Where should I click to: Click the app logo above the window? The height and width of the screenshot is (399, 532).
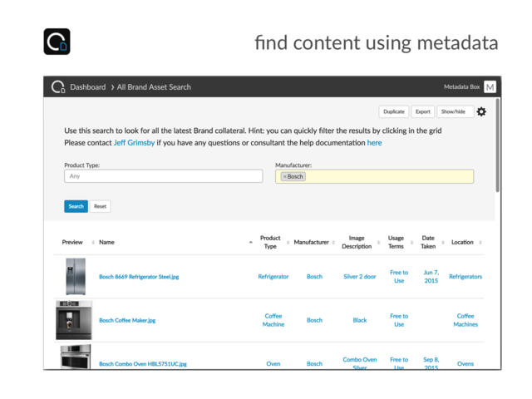pos(57,42)
